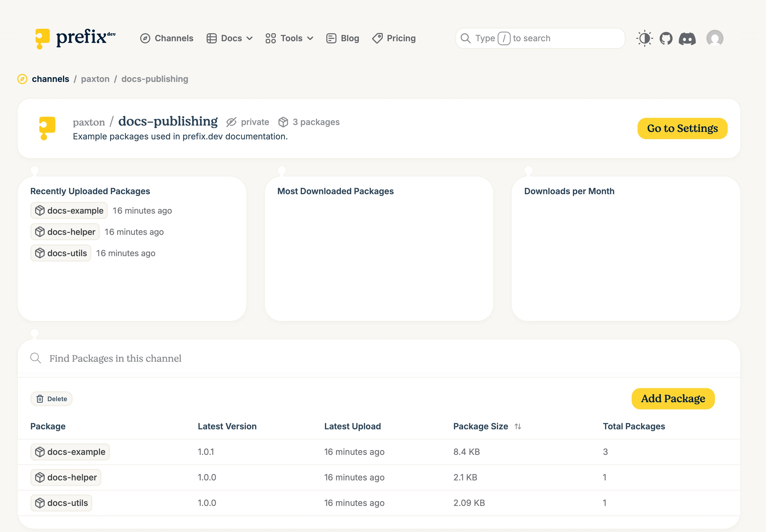Toggle the light/dark theme icon
The width and height of the screenshot is (766, 532).
click(644, 38)
